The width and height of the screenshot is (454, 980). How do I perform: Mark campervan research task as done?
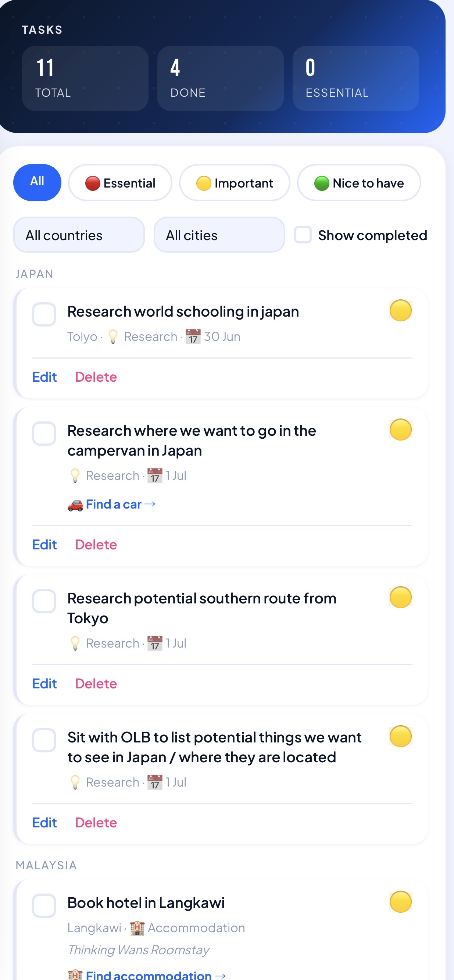click(44, 433)
